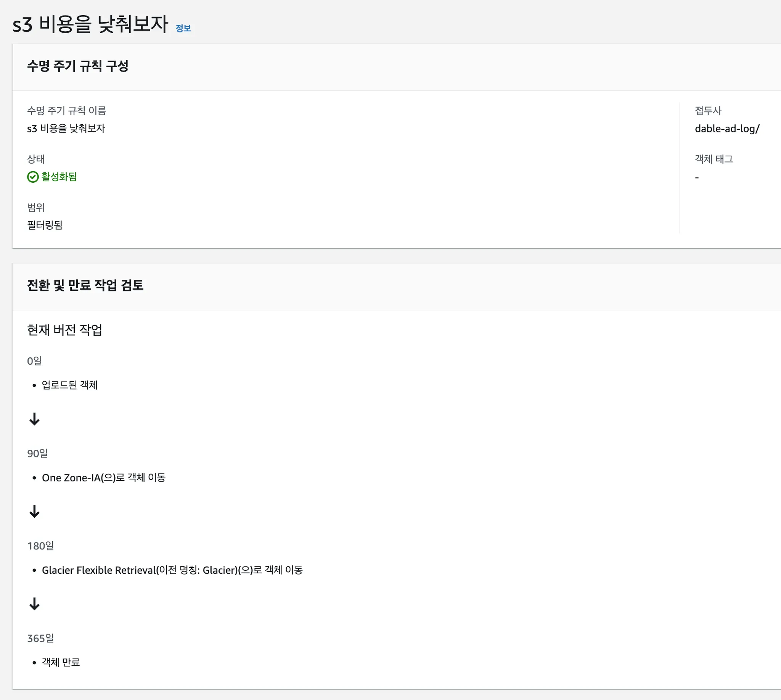Click the 객체 태그 field label
781x700 pixels.
714,159
